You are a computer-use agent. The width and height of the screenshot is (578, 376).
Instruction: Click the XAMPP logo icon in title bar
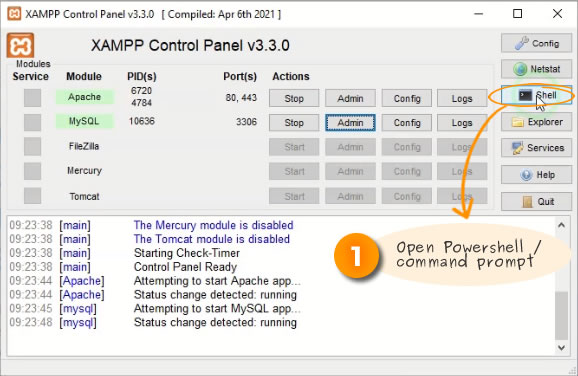click(14, 14)
